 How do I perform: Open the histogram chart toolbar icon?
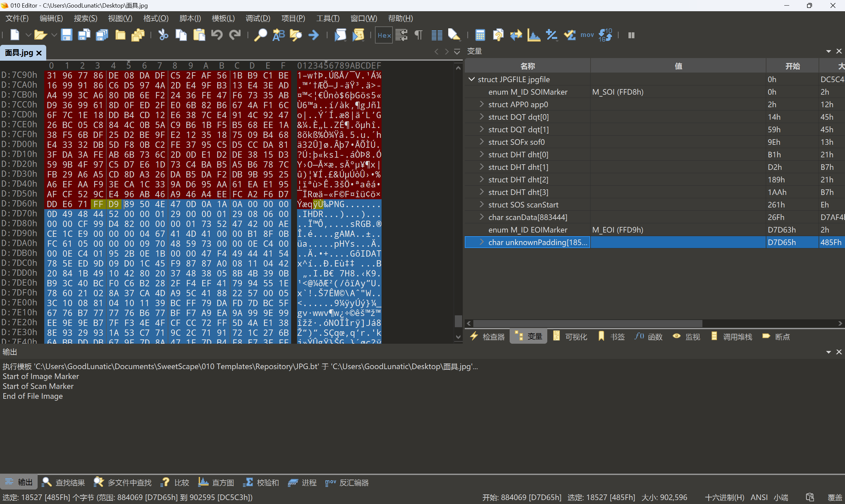point(534,35)
